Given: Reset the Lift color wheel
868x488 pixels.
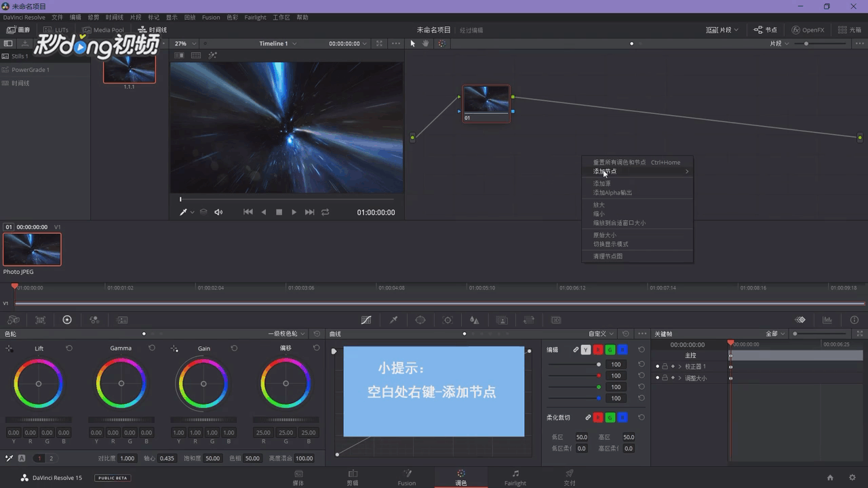Looking at the screenshot, I should tap(69, 348).
